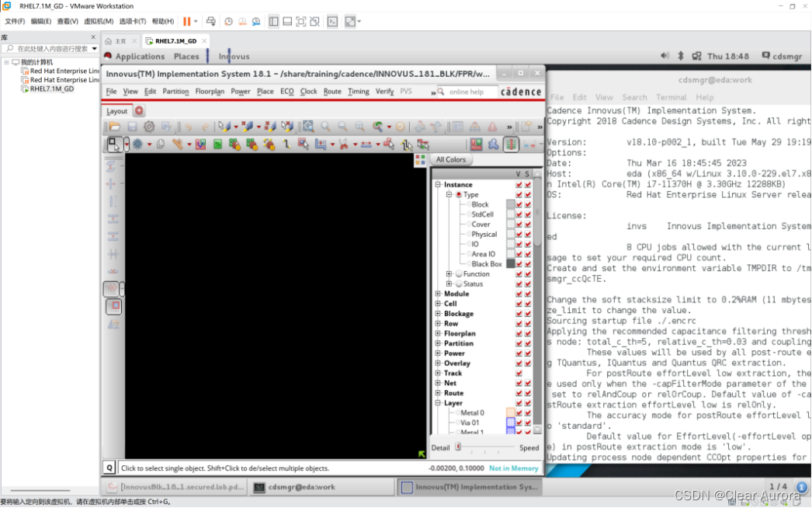This screenshot has height=508, width=812.
Task: Toggle Module visibility checkbox in V column
Action: coord(519,294)
